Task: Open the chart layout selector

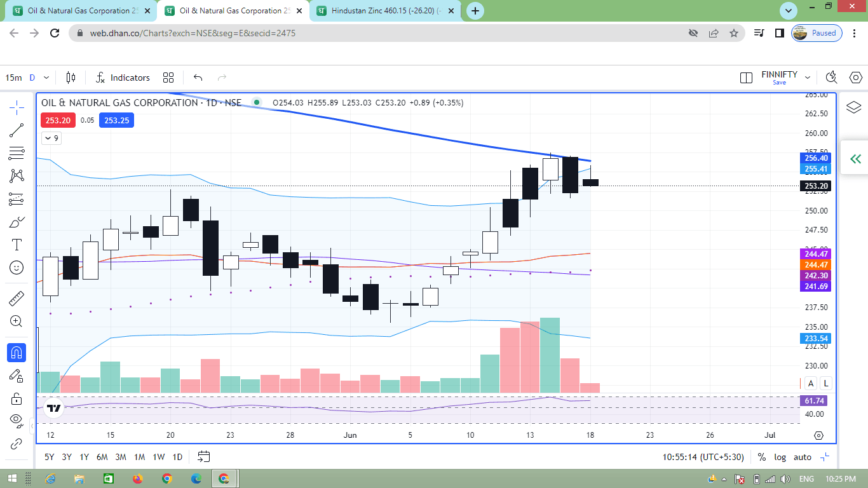Action: click(746, 78)
